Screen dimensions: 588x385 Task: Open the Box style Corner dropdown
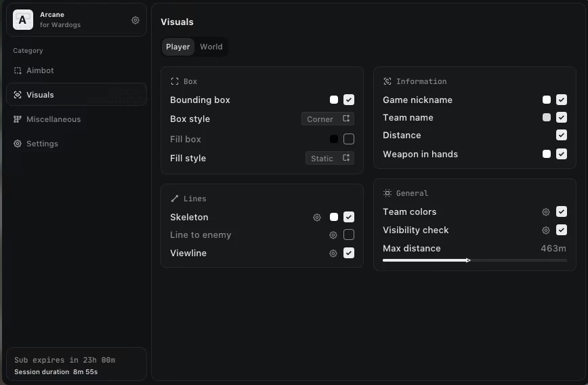328,119
